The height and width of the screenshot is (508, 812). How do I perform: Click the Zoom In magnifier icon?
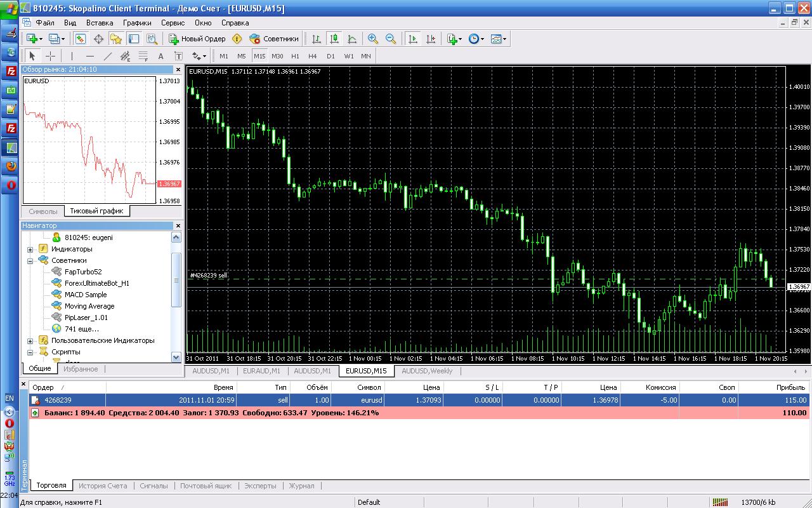(x=373, y=39)
